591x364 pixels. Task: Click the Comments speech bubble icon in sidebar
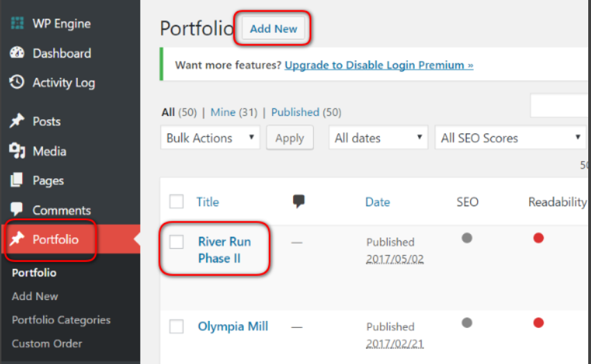click(x=17, y=208)
